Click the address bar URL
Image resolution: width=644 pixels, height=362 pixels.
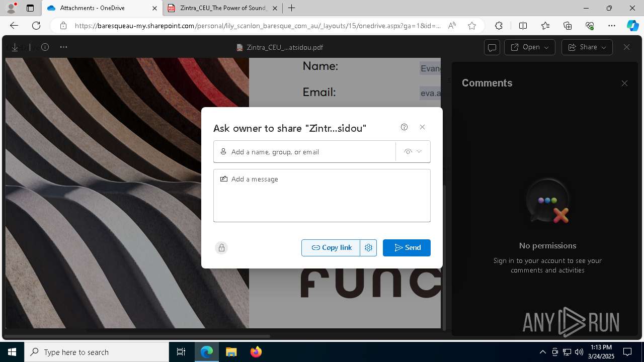tap(258, 26)
